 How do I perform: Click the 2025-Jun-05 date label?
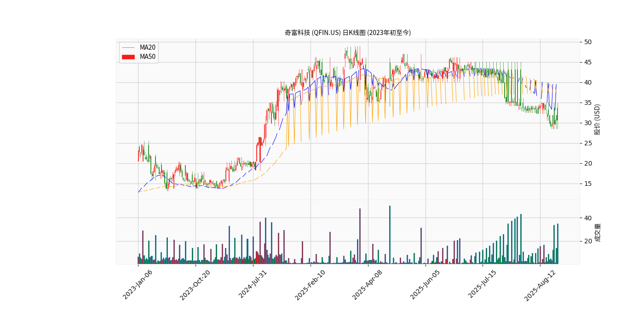(x=425, y=285)
